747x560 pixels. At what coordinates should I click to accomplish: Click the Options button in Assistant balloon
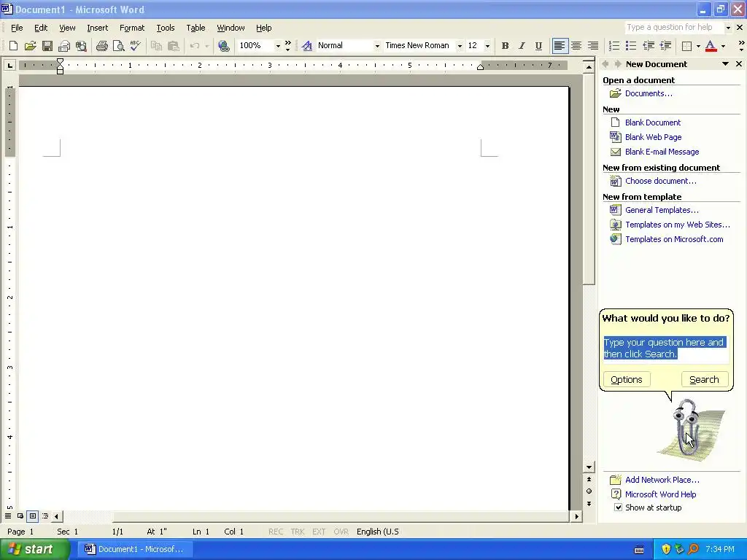coord(627,379)
